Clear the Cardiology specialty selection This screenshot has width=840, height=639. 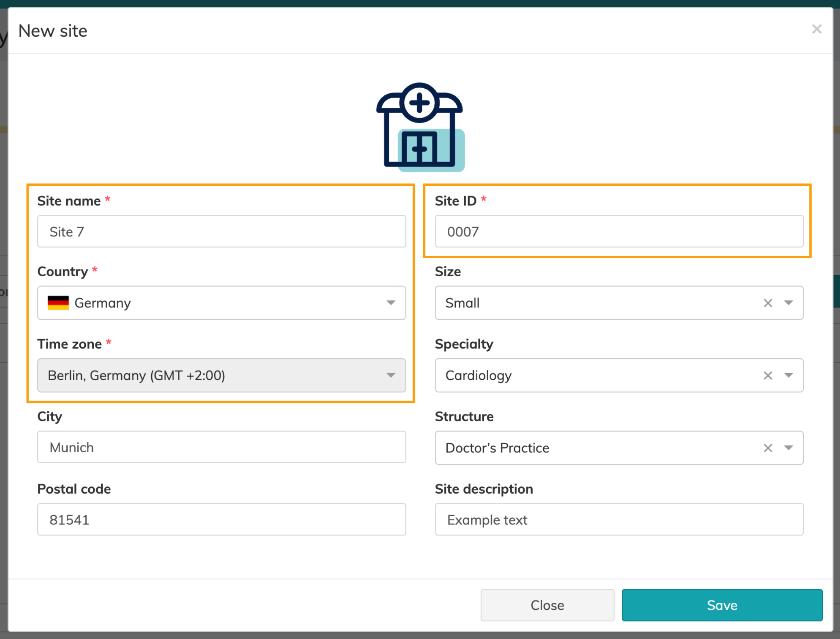pyautogui.click(x=767, y=376)
